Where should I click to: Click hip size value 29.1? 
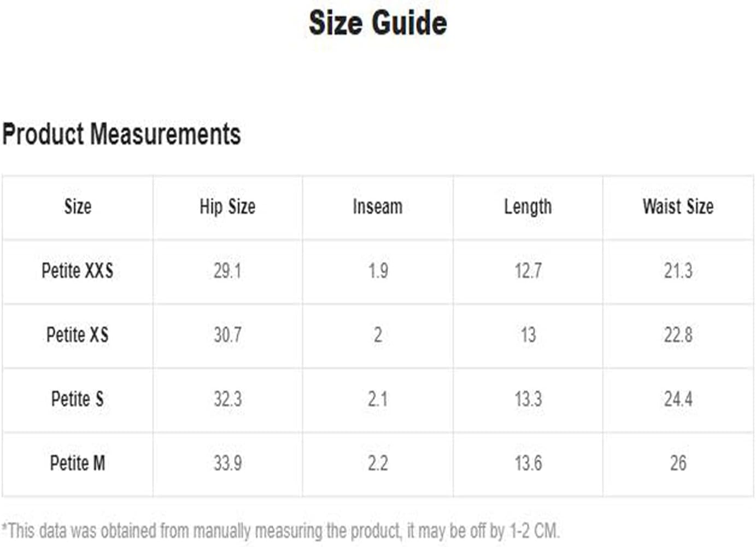(x=227, y=270)
